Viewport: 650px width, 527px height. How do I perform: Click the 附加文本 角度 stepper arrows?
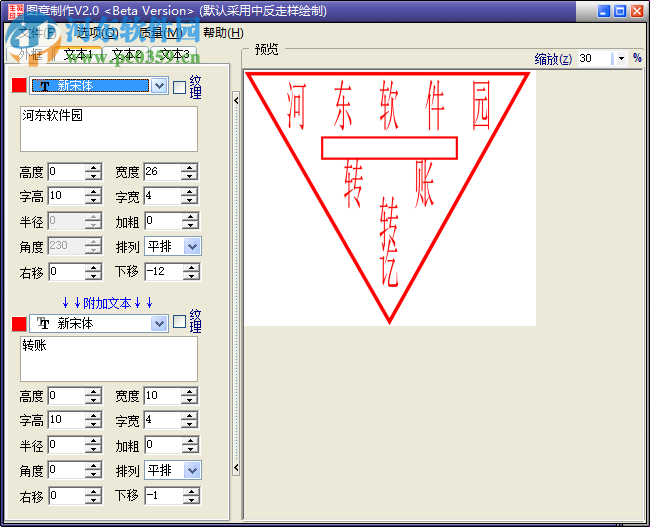pos(94,470)
